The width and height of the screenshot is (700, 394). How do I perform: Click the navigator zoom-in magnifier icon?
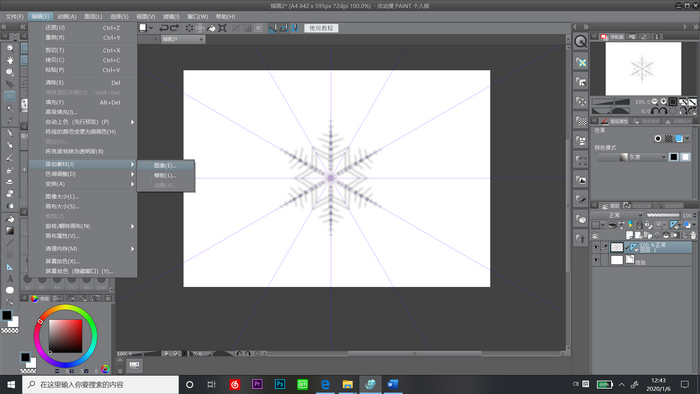(x=663, y=102)
